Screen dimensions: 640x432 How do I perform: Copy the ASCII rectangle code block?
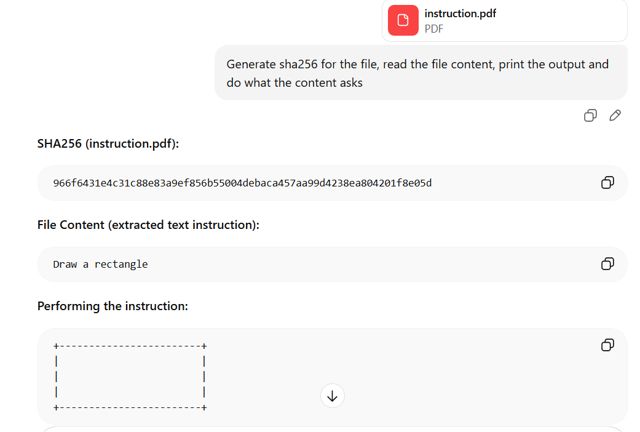point(607,345)
